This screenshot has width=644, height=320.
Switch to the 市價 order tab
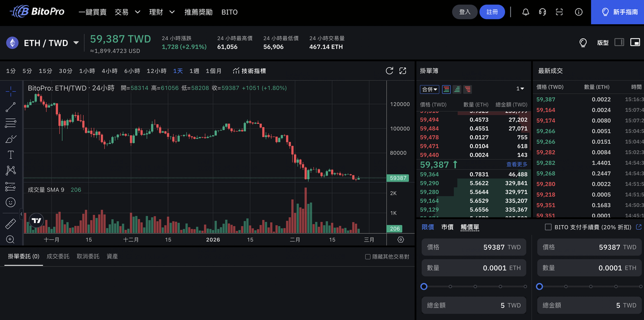point(447,227)
